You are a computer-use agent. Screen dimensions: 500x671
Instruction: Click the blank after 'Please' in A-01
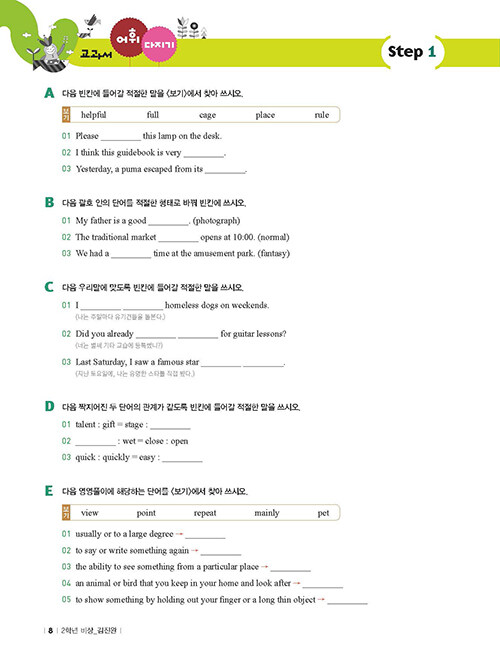point(121,137)
